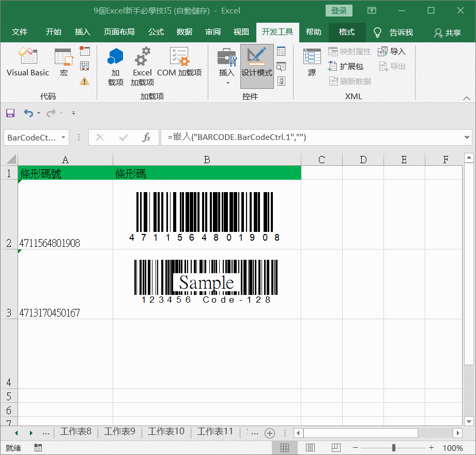Open Excel 加载项 add-ins dialog
This screenshot has width=476, height=455.
click(142, 67)
